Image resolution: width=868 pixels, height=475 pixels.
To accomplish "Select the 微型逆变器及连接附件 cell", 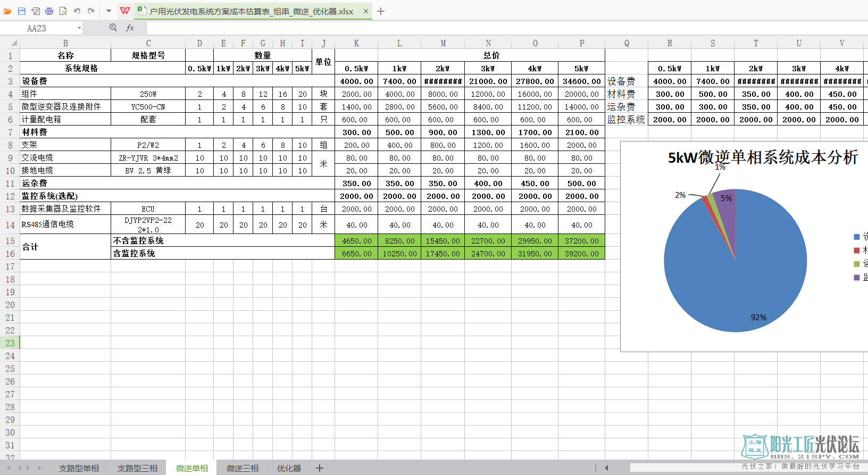I will point(65,107).
